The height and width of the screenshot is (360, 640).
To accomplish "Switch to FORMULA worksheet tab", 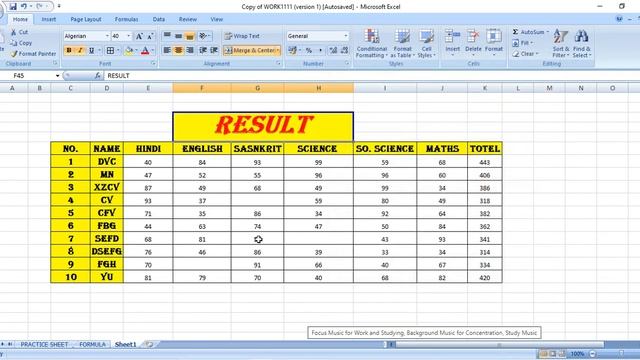I will [x=92, y=344].
